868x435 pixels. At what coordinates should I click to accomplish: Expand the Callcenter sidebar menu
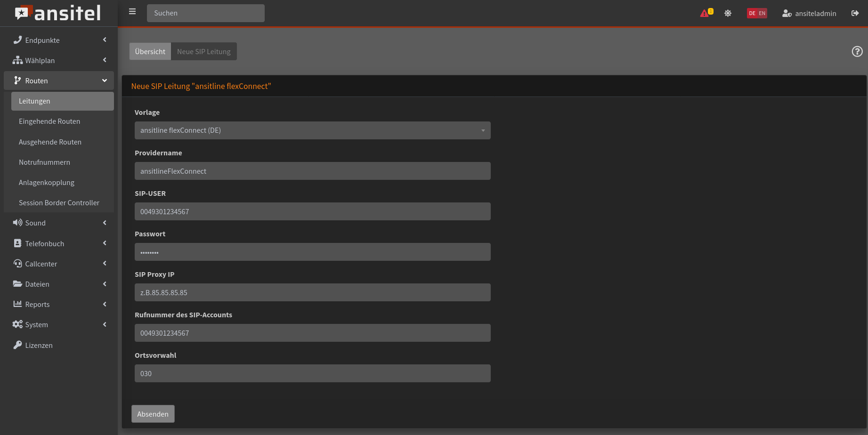tap(59, 264)
